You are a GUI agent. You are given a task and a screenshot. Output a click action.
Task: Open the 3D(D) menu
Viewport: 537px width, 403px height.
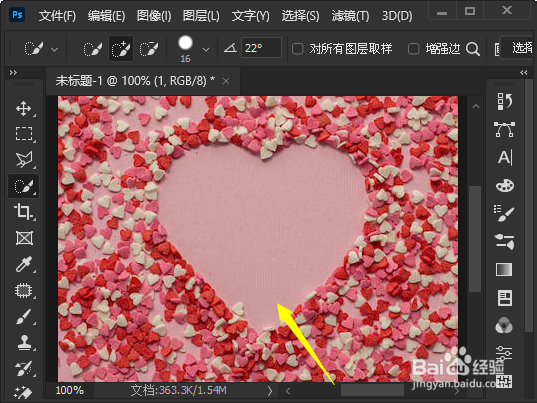tap(397, 16)
